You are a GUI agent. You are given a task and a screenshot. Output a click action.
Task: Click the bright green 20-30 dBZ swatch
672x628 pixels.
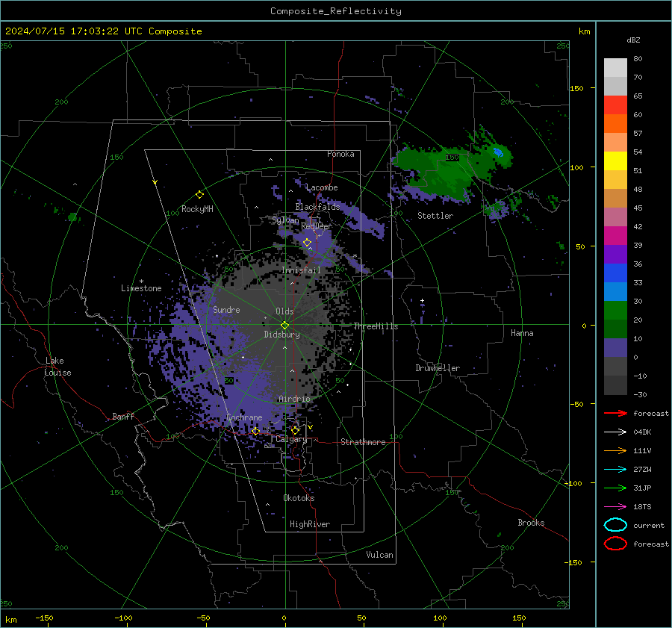615,311
